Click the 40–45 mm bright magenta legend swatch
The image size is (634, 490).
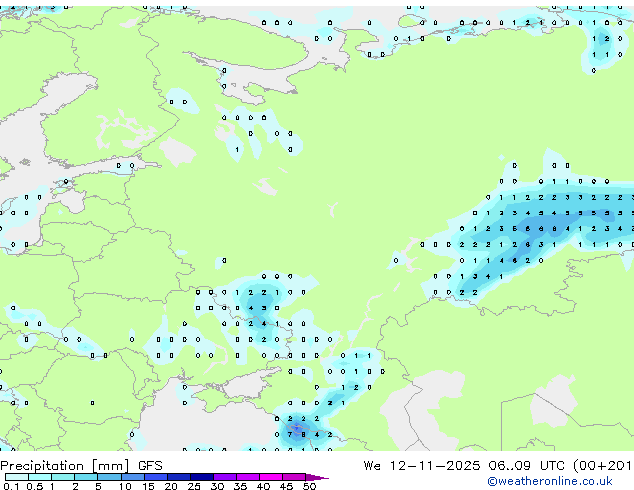click(x=271, y=477)
